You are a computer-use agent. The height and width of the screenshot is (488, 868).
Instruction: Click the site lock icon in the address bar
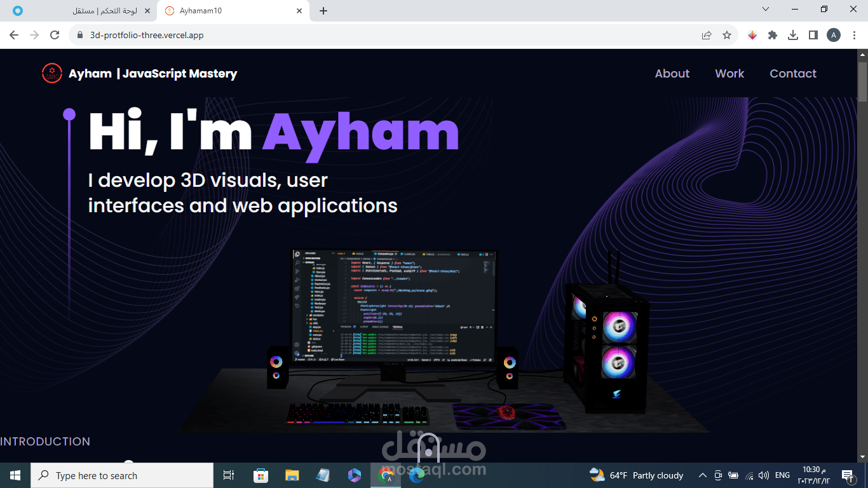pos(80,36)
